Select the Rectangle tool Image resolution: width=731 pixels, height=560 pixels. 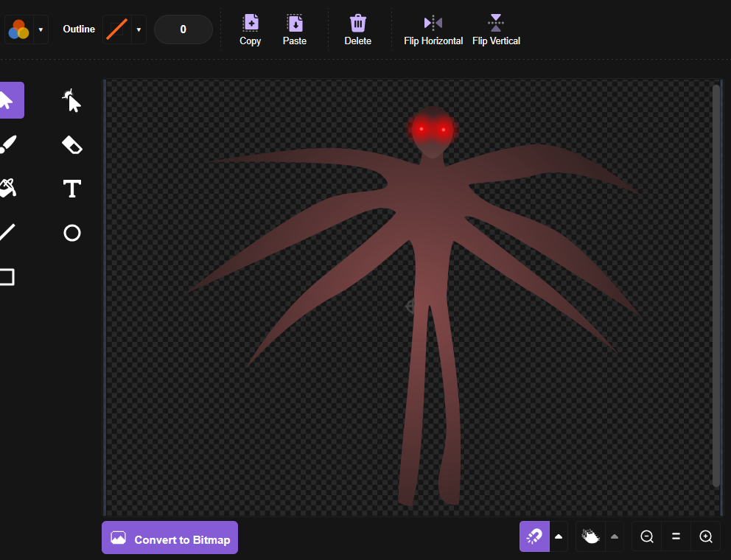point(7,276)
